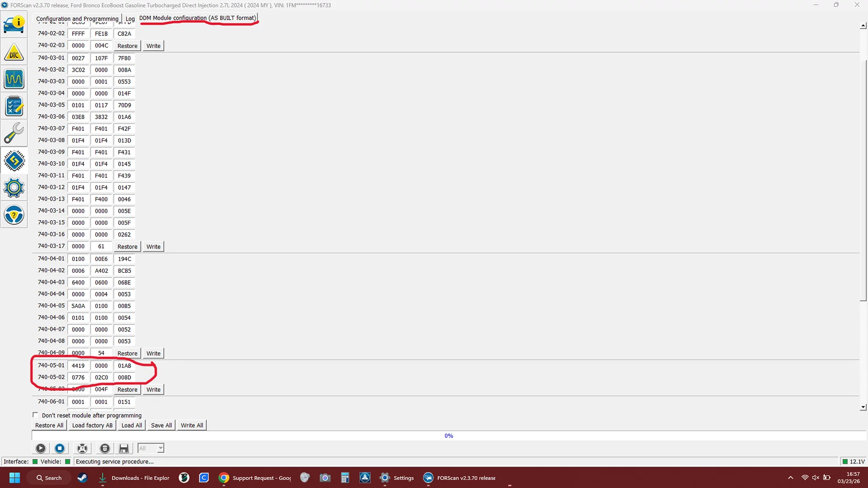This screenshot has width=868, height=488.
Task: Switch to Configuration and Programming tab
Action: point(77,19)
